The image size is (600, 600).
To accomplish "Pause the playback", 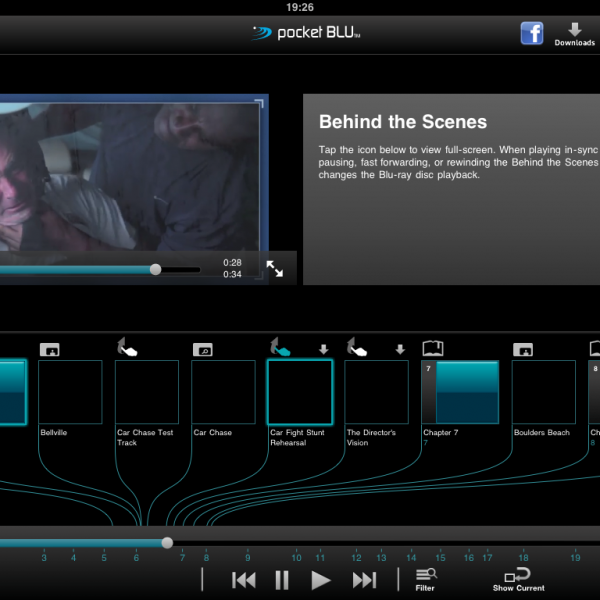I will (282, 580).
